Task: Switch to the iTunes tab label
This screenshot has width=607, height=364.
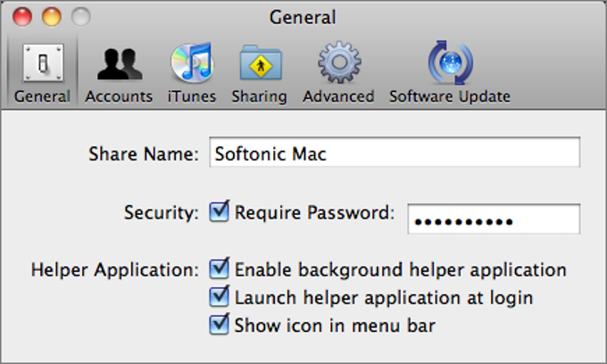Action: click(192, 96)
